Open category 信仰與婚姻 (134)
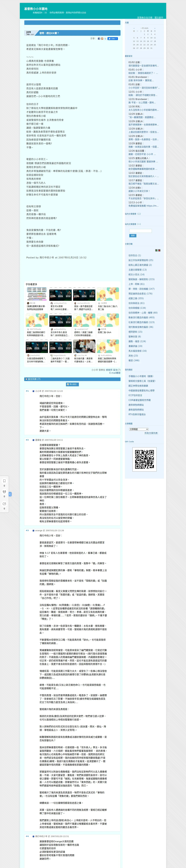The height and width of the screenshot is (868, 186). 137,308
